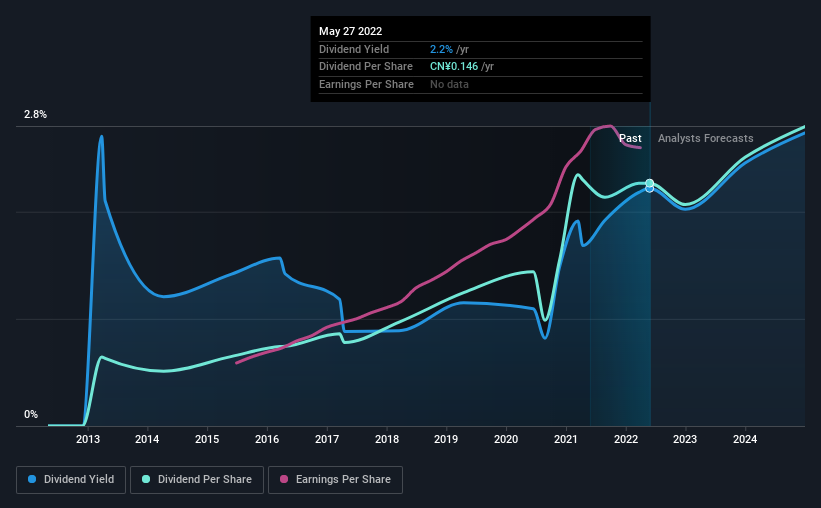Click the 2023 x-axis label
This screenshot has width=821, height=508.
click(685, 439)
